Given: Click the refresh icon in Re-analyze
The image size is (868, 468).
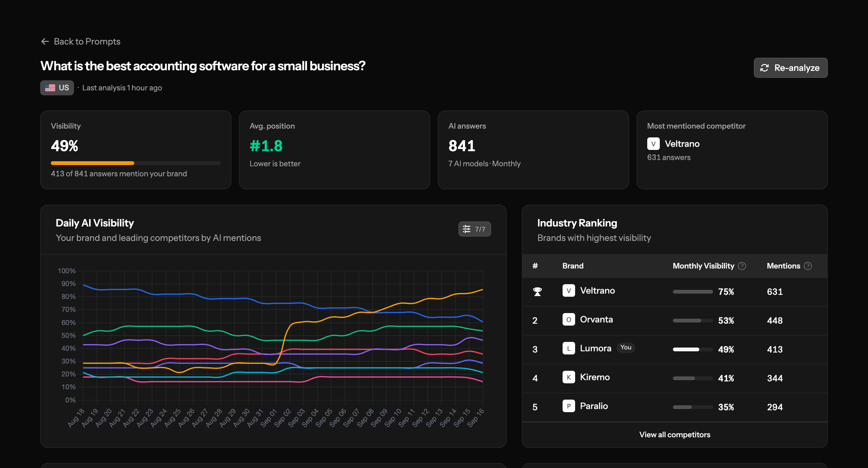Looking at the screenshot, I should coord(764,68).
